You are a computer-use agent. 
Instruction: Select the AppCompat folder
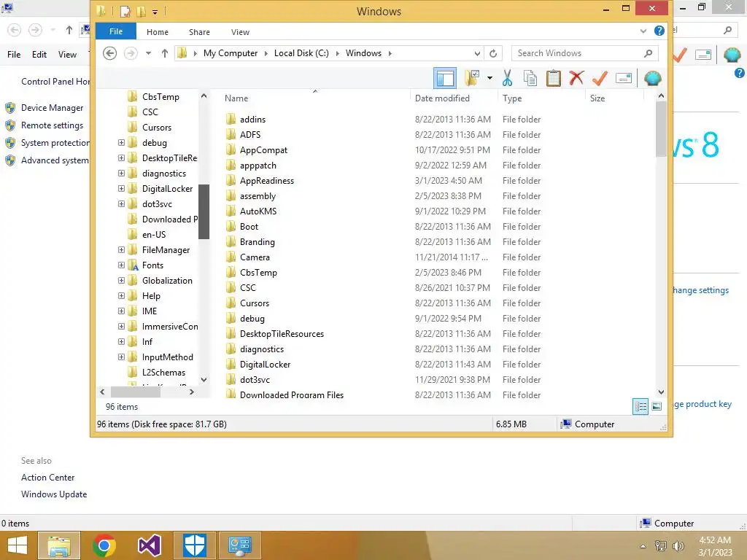[x=263, y=150]
